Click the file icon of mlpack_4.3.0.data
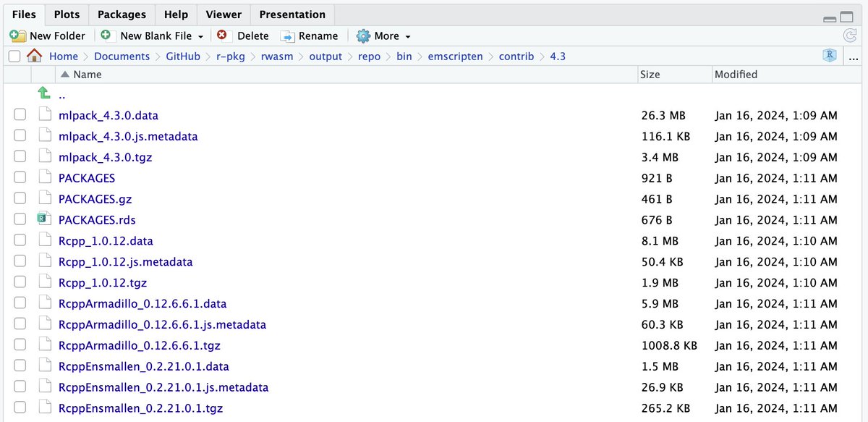 tap(46, 115)
